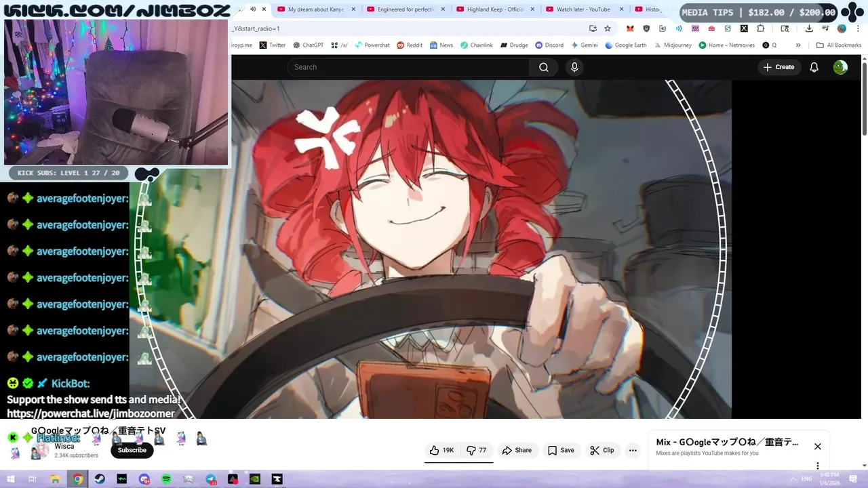Click the YouTube search magnifier button
This screenshot has width=868, height=488.
(x=544, y=67)
